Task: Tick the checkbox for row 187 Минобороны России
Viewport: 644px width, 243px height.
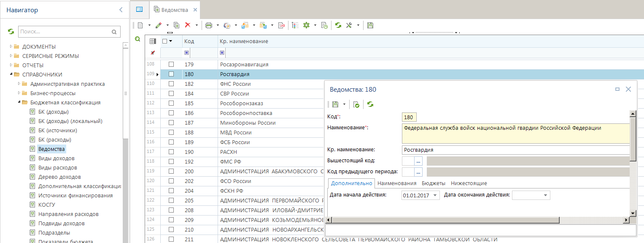Action: click(171, 123)
